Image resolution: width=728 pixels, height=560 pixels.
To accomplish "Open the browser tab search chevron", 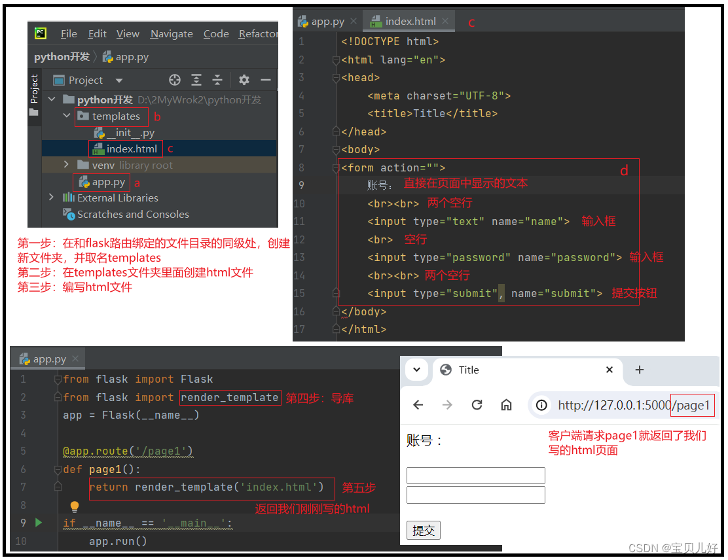I will [x=417, y=370].
